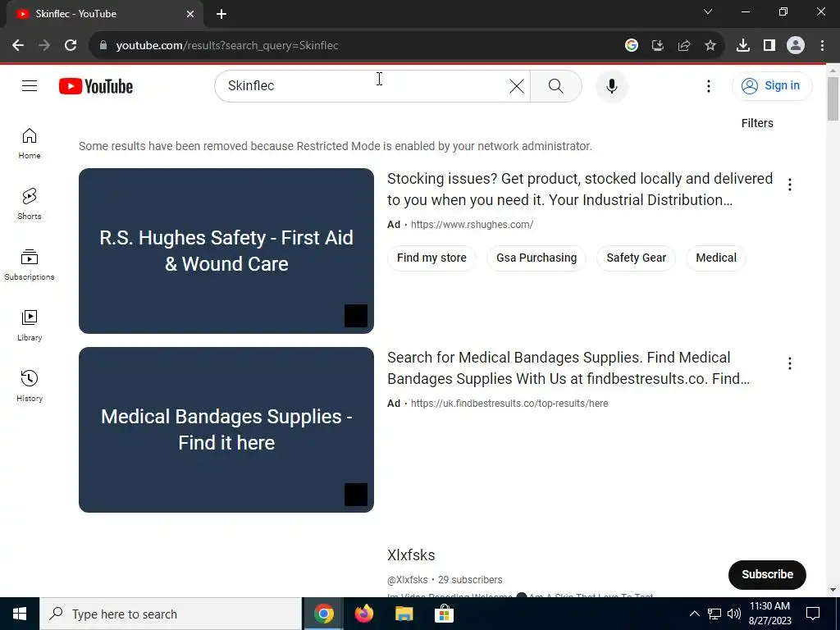Click the install app icon in address bar
The height and width of the screenshot is (630, 840).
[x=657, y=46]
